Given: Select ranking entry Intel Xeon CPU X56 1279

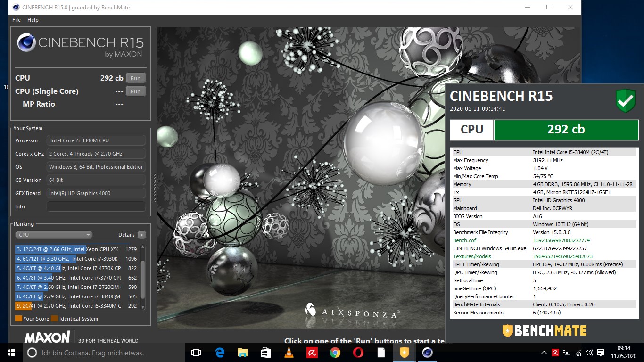Looking at the screenshot, I should pos(76,249).
